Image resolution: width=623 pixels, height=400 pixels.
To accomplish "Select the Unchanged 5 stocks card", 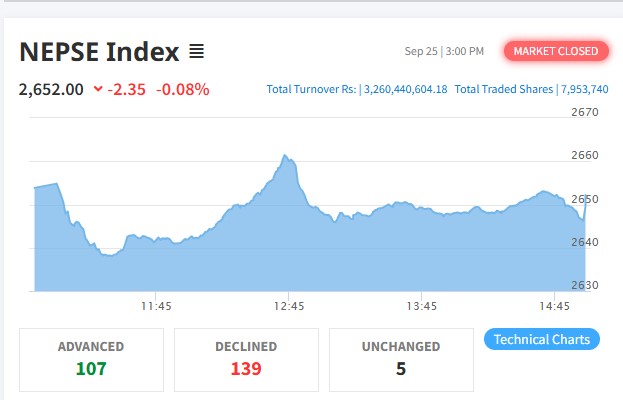I will pyautogui.click(x=401, y=359).
